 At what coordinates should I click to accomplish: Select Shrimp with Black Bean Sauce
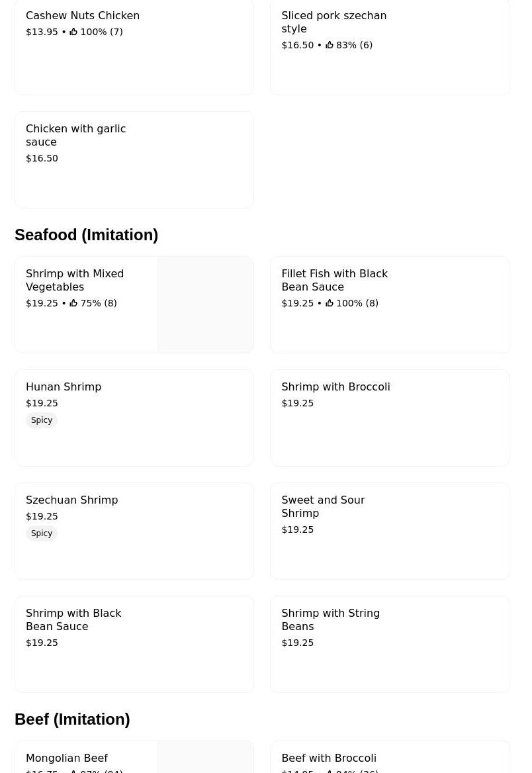(134, 644)
